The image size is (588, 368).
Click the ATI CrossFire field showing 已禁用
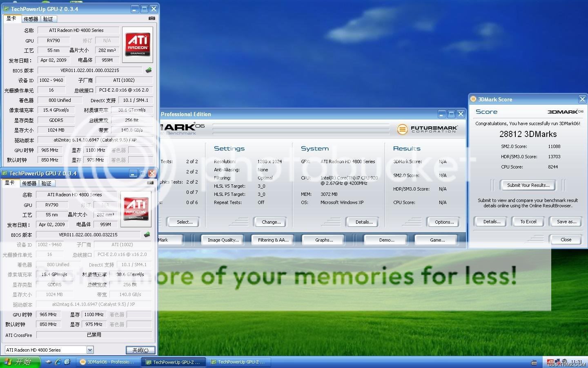coord(94,334)
